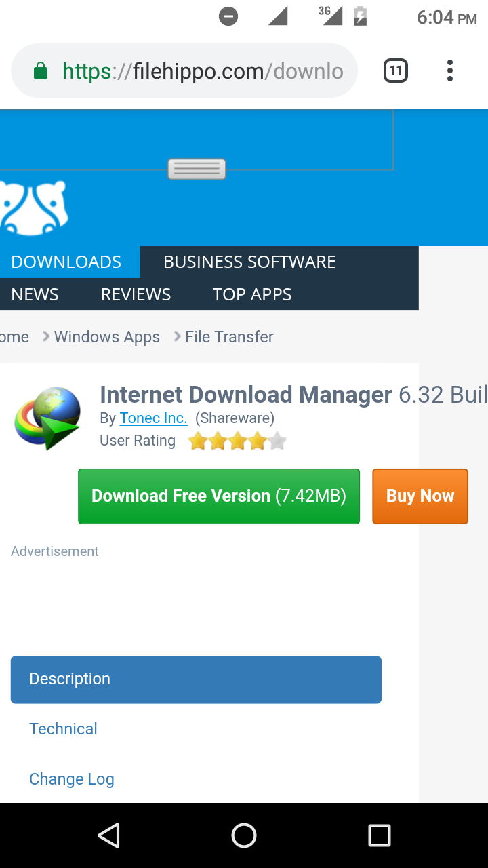
Task: Open the Chrome three-dot menu
Action: [449, 71]
